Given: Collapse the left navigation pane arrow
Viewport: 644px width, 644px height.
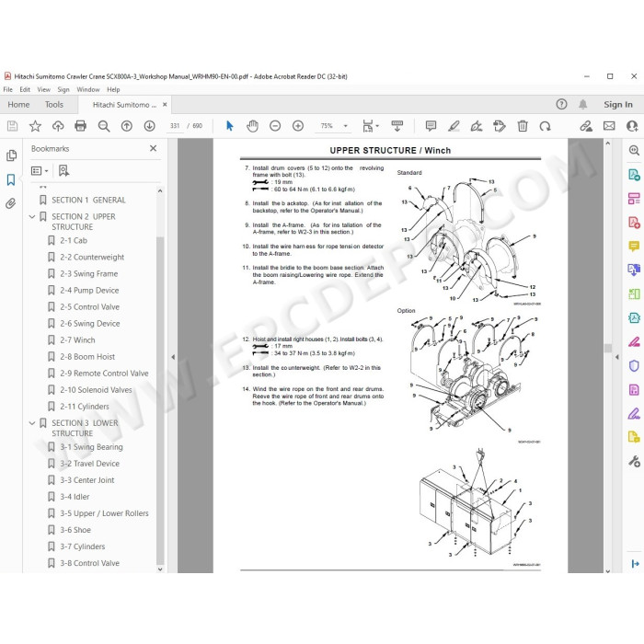Looking at the screenshot, I should (x=173, y=357).
